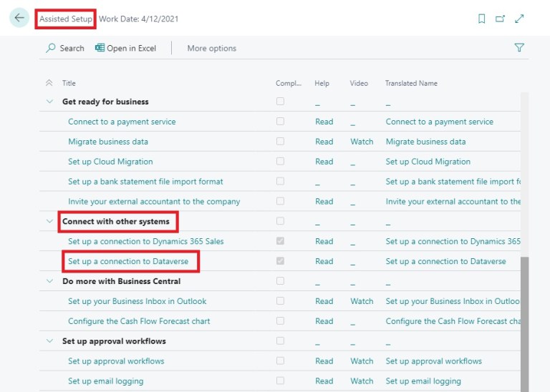Screen dimensions: 550x392
Task: Open Set up Cloud Migration title link
Action: click(110, 162)
